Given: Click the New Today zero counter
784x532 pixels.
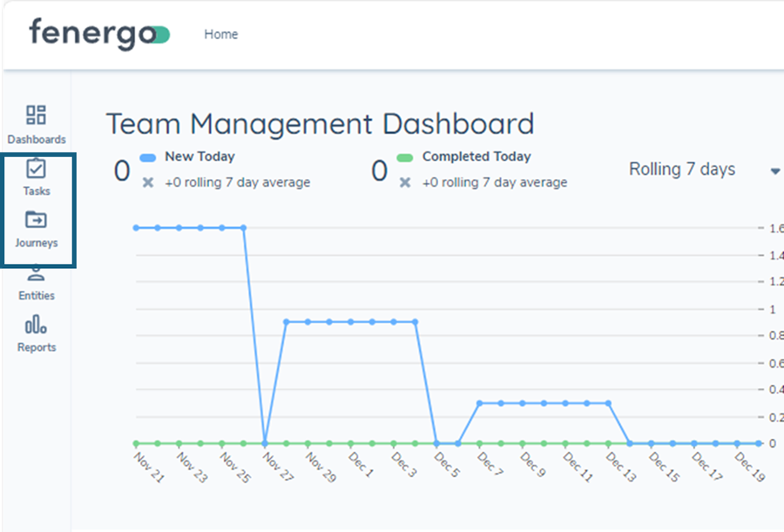Looking at the screenshot, I should tap(121, 169).
